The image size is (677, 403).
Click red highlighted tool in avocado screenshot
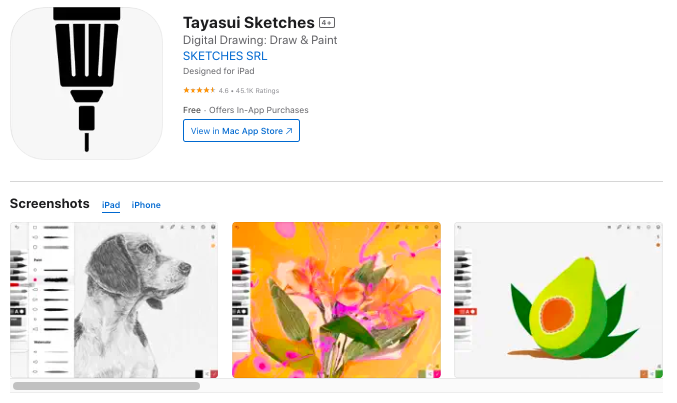(x=465, y=311)
